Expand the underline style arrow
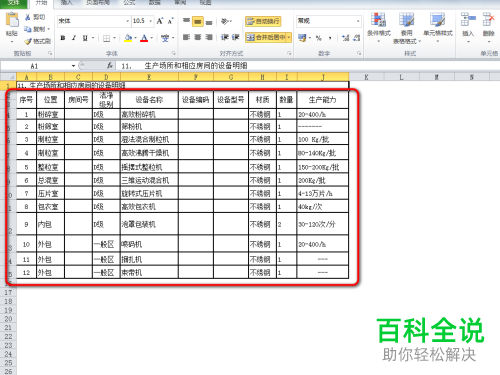Screen dimensions: 500x375 (x=93, y=38)
